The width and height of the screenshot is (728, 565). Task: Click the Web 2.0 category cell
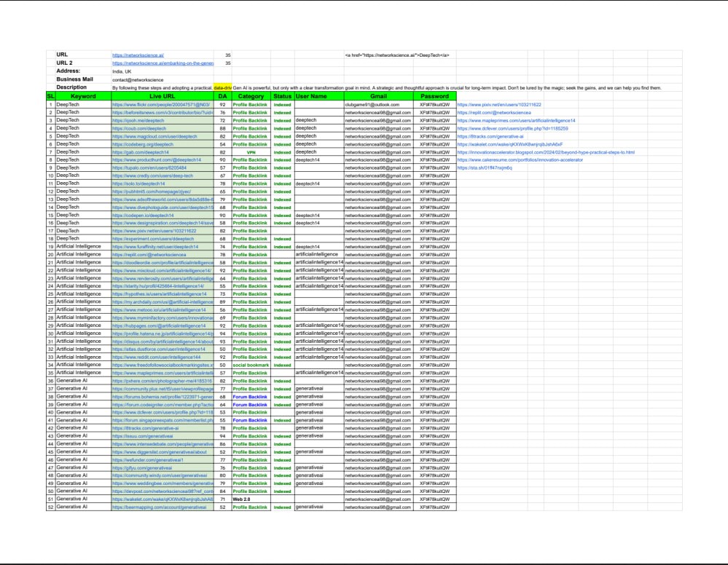coord(241,499)
